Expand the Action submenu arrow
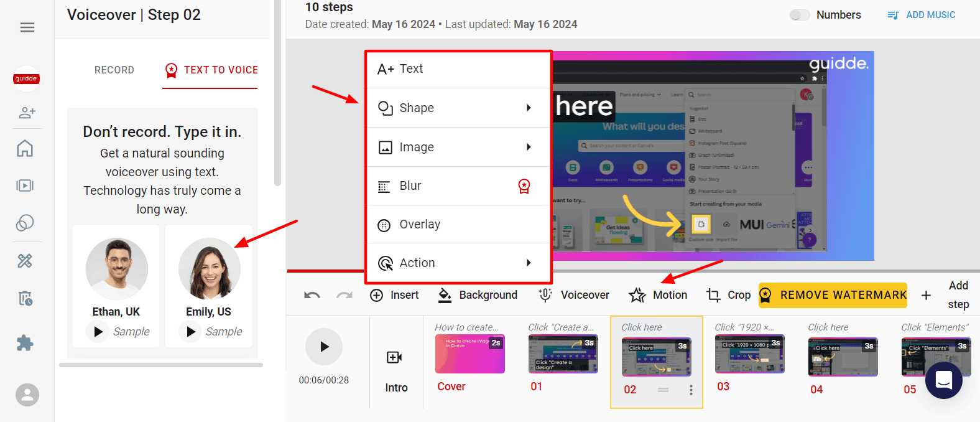Viewport: 980px width, 422px height. coord(529,263)
